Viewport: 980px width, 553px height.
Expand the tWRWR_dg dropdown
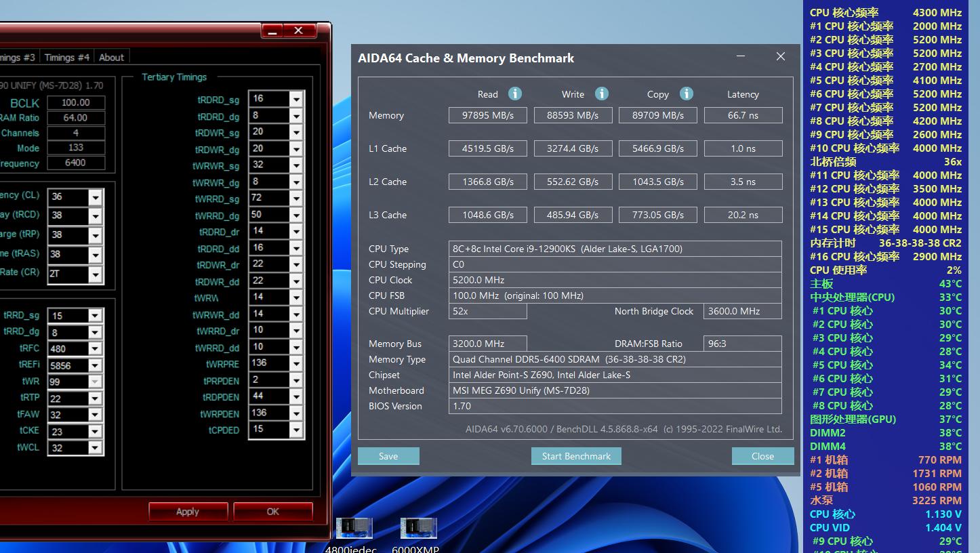tap(295, 182)
